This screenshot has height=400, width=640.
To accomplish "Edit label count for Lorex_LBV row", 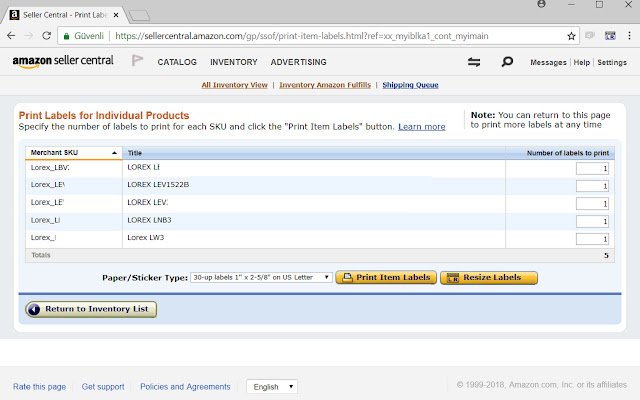I will click(592, 168).
